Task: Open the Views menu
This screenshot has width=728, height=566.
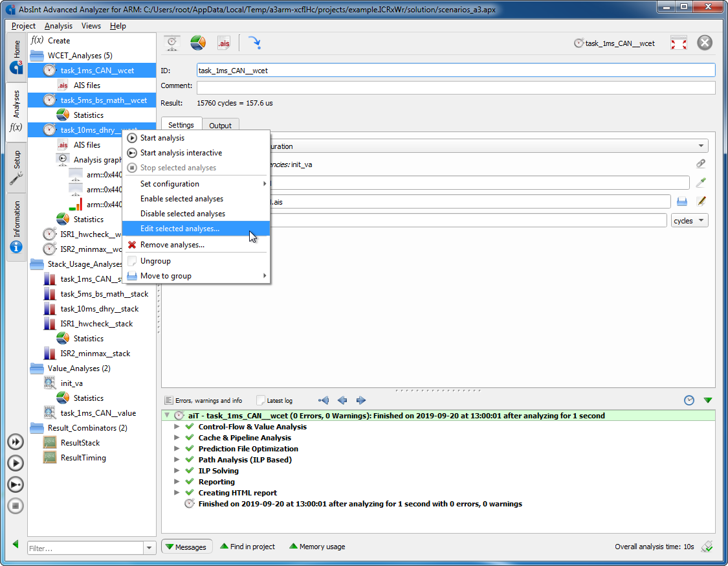Action: tap(91, 26)
